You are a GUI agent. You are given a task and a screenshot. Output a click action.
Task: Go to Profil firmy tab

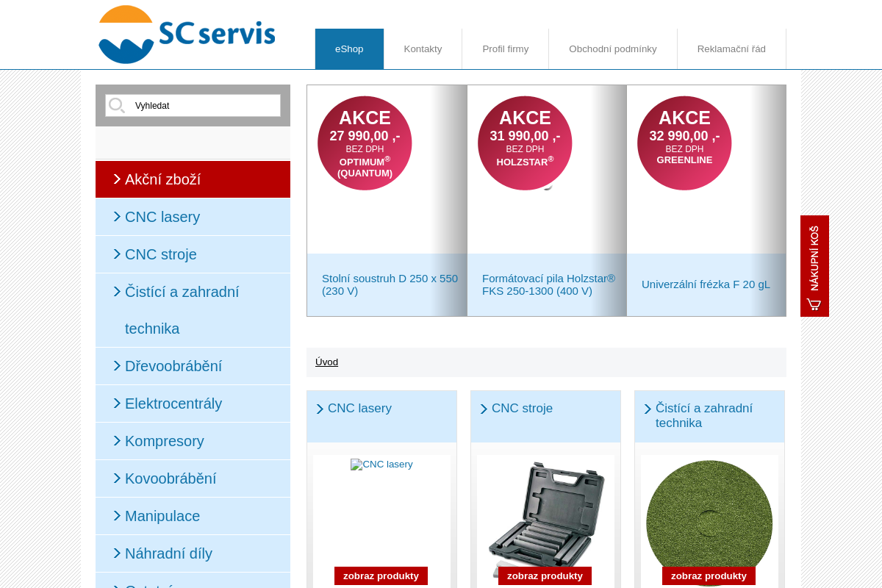coord(505,49)
